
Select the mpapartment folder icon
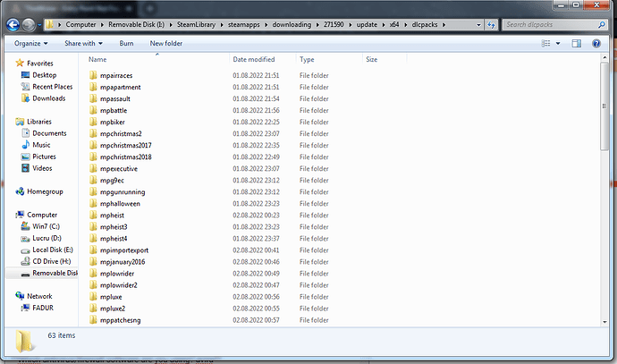tap(93, 87)
